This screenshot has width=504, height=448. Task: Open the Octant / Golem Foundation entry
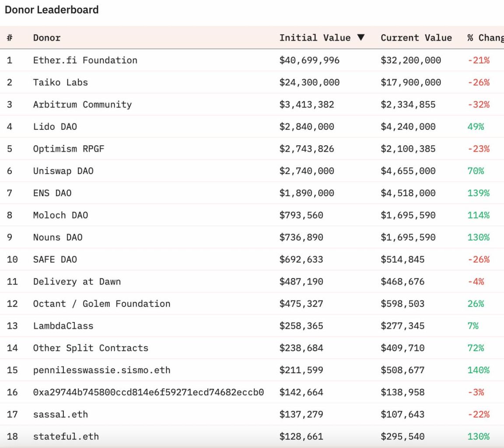[x=101, y=304]
